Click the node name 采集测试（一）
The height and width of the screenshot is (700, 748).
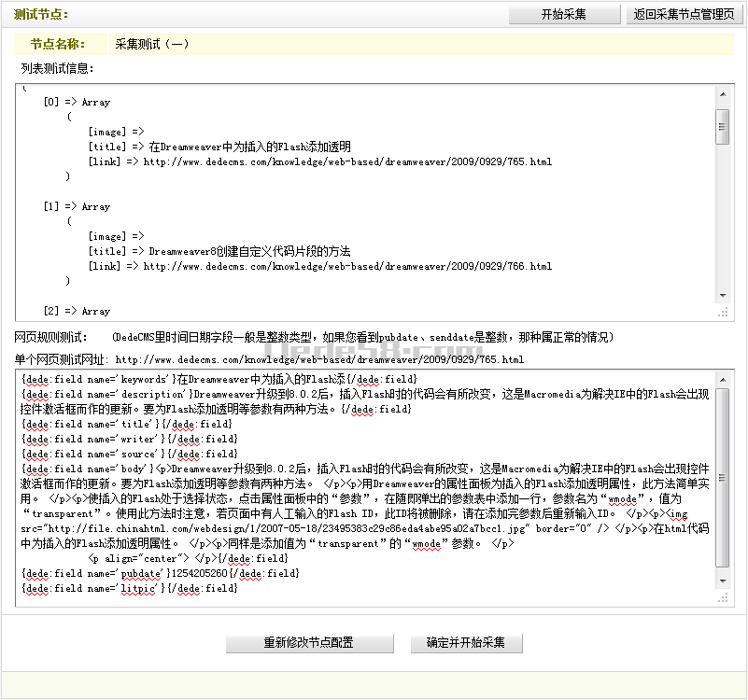point(151,44)
